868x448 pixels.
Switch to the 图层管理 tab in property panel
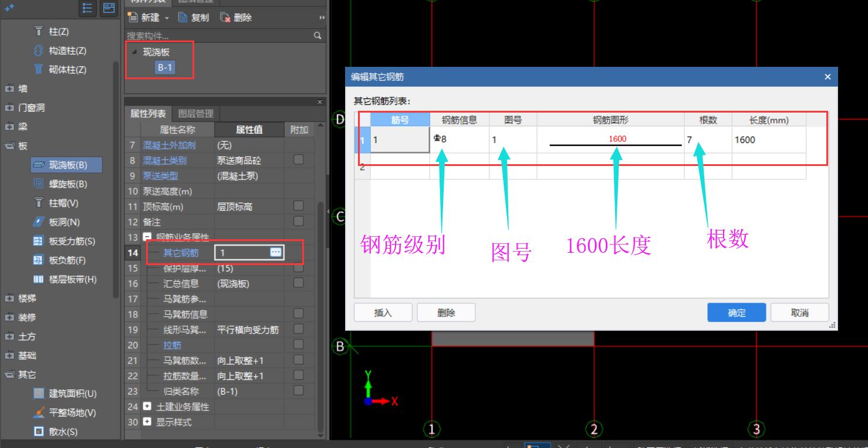[x=195, y=114]
